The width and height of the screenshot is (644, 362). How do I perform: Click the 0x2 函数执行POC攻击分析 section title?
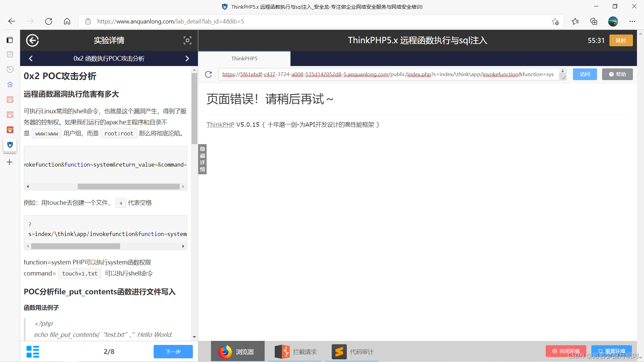(x=109, y=59)
